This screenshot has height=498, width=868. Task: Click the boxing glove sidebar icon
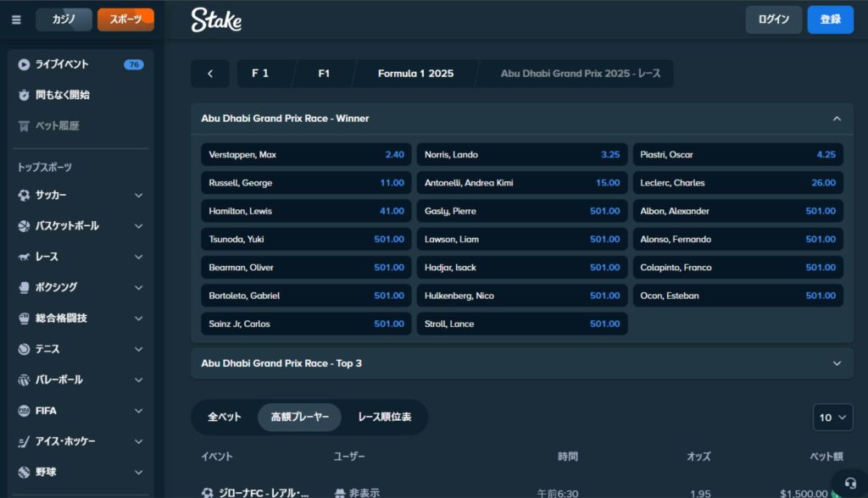tap(24, 287)
